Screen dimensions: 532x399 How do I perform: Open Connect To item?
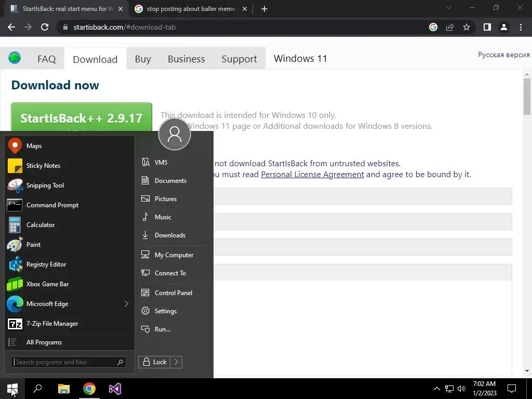173,273
